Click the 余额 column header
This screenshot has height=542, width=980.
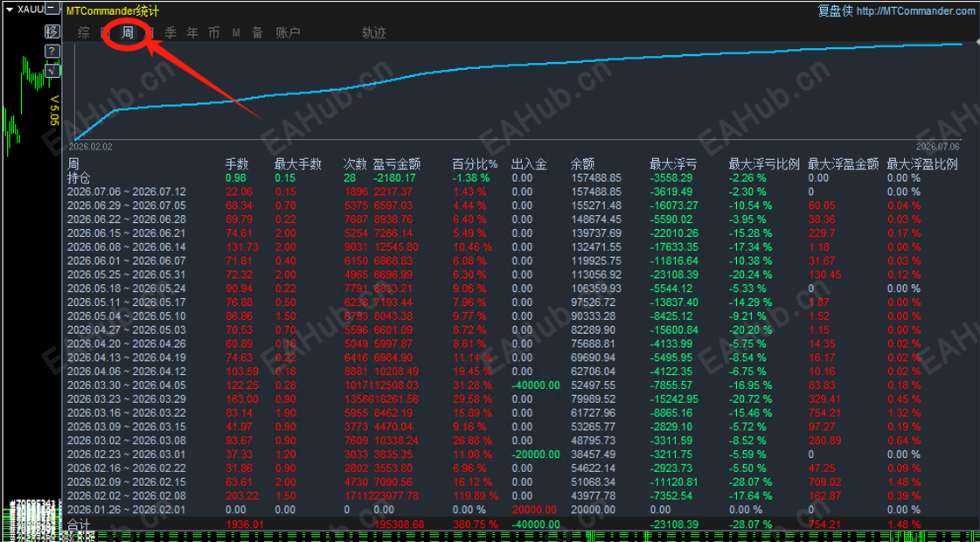582,163
